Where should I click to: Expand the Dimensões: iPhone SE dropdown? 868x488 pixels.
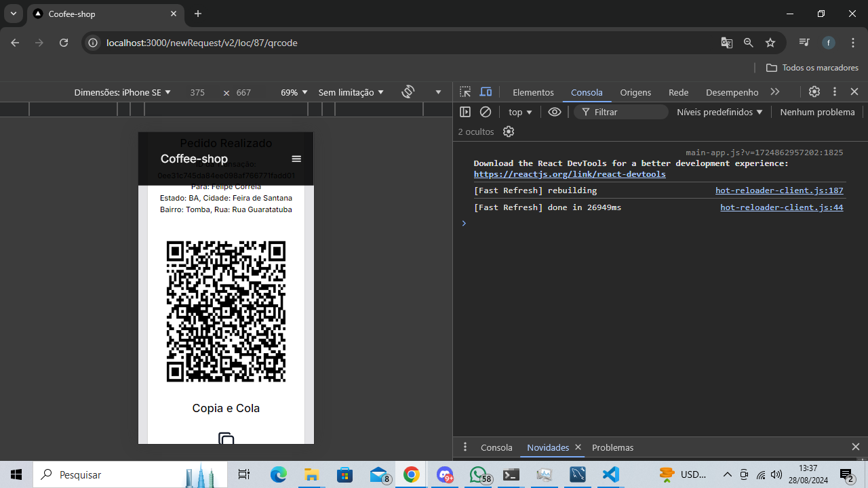point(123,92)
